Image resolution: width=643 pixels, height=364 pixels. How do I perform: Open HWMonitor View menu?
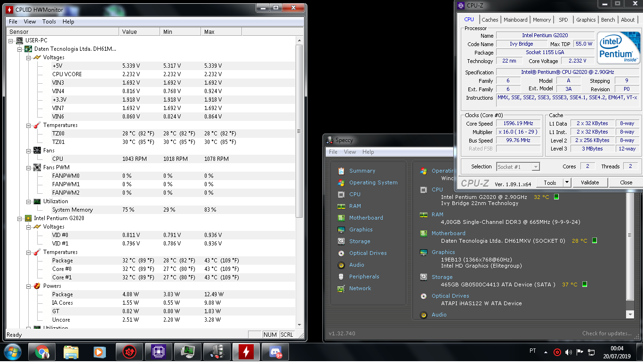click(30, 22)
